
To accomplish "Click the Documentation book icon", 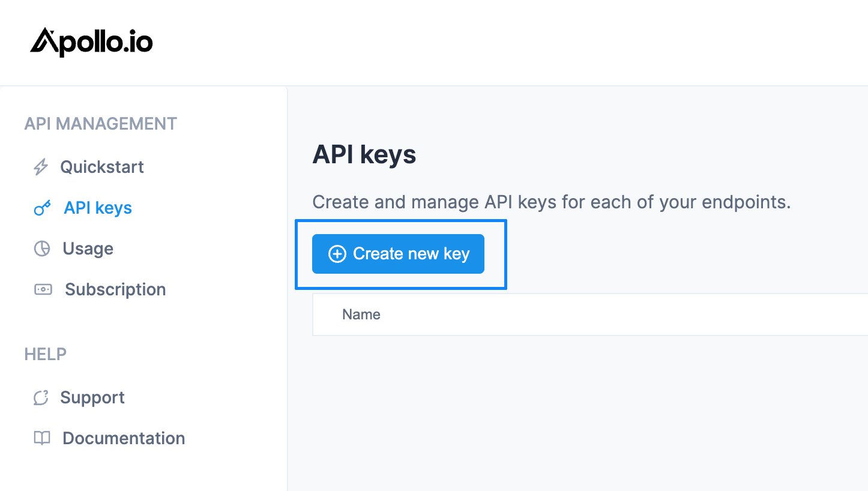I will [x=42, y=438].
